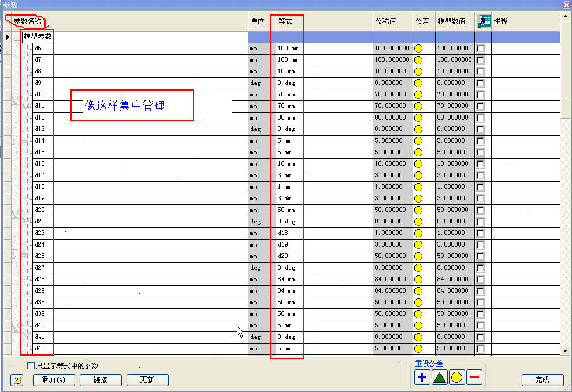Viewport: 572px width, 392px height.
Task: Click the 更新 button
Action: 147,380
